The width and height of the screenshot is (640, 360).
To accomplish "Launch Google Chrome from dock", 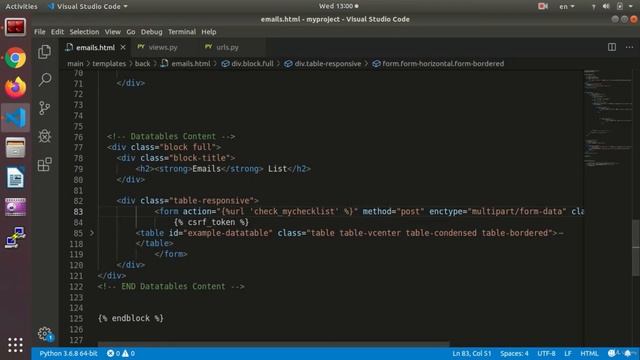I will (x=16, y=58).
